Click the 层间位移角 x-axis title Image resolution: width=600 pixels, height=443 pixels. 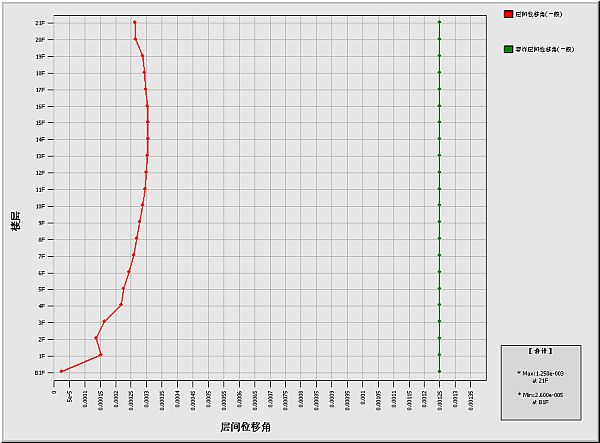[245, 427]
